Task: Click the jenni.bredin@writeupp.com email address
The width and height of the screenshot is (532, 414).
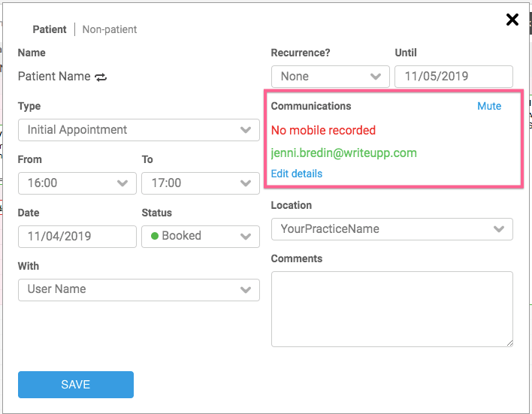Action: [x=343, y=153]
